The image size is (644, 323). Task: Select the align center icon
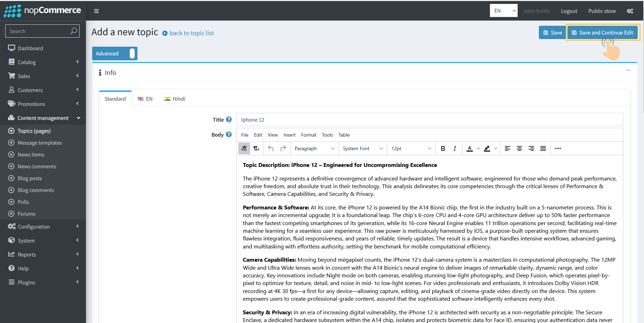[x=519, y=148]
